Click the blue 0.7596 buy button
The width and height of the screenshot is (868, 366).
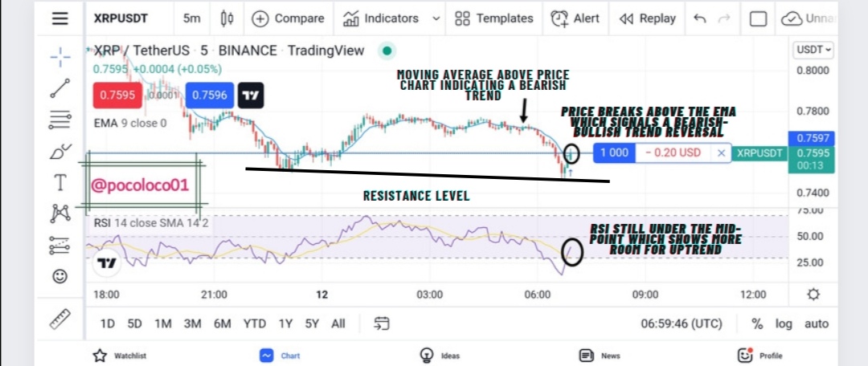tap(210, 95)
